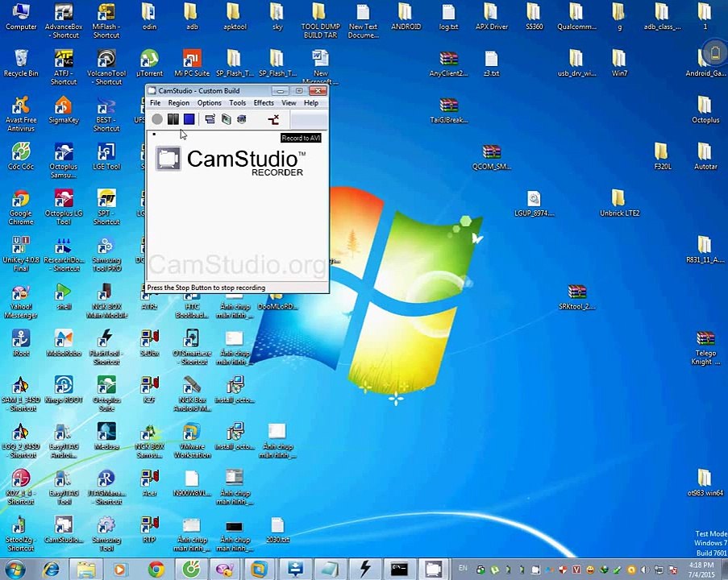728x580 pixels.
Task: Expand the Effects menu
Action: tap(264, 103)
